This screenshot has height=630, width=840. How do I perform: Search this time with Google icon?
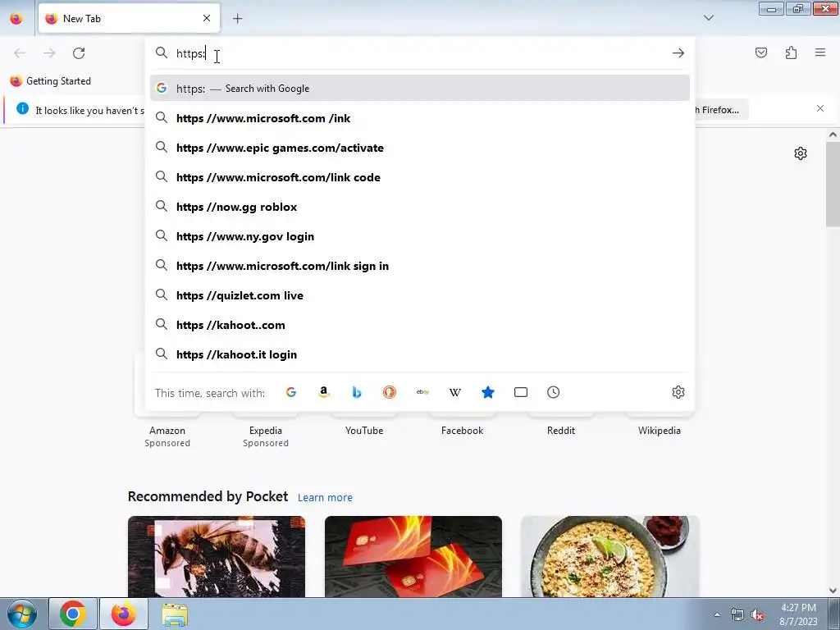(x=291, y=392)
